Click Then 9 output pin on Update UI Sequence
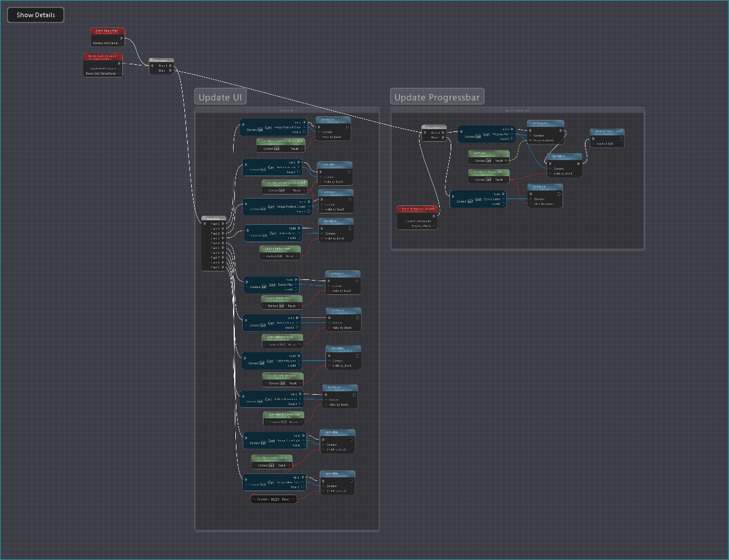Viewport: 729px width, 560px height. pyautogui.click(x=223, y=267)
